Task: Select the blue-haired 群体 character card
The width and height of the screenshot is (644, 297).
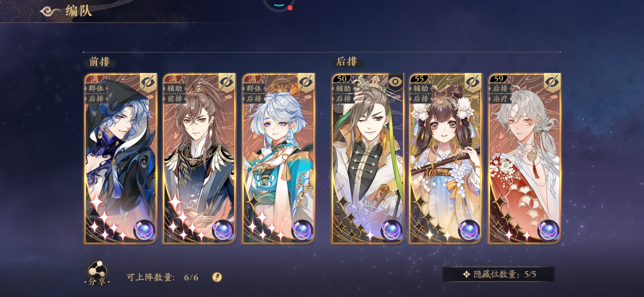Action: (279, 159)
